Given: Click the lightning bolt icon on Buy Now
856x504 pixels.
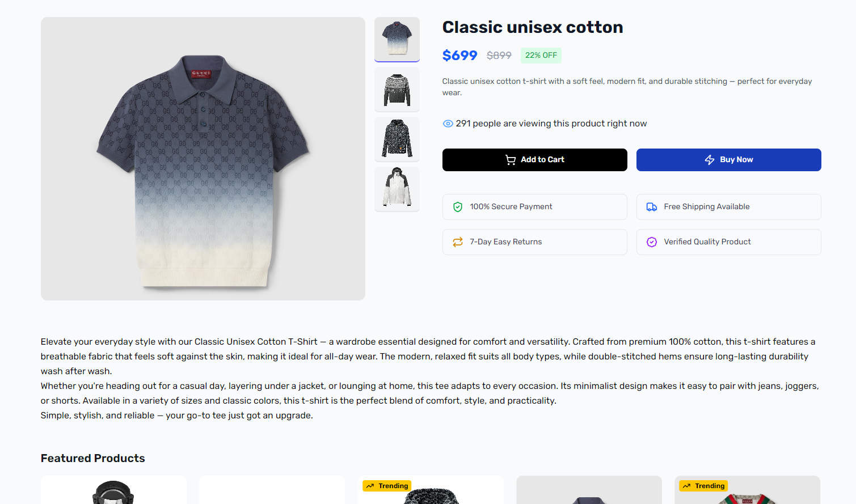Looking at the screenshot, I should tap(710, 160).
